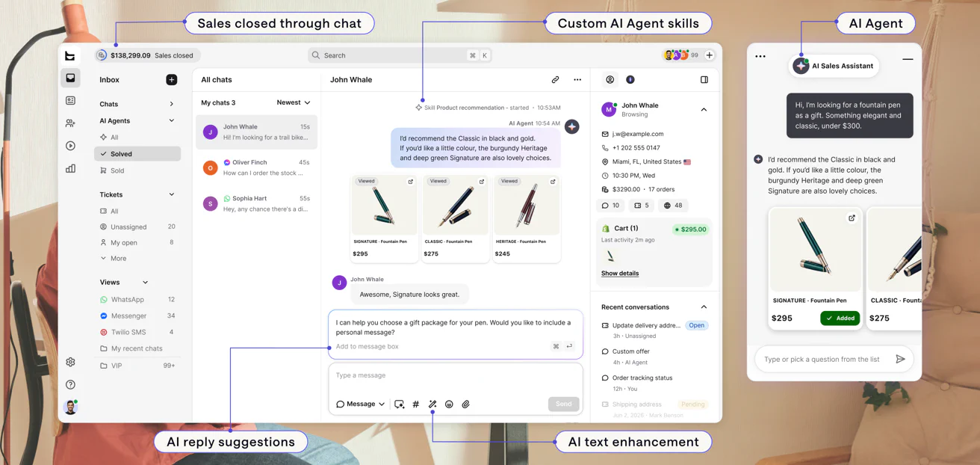This screenshot has height=465, width=980.
Task: Click Added button on SIGNATURE pen in widget
Action: (x=840, y=318)
